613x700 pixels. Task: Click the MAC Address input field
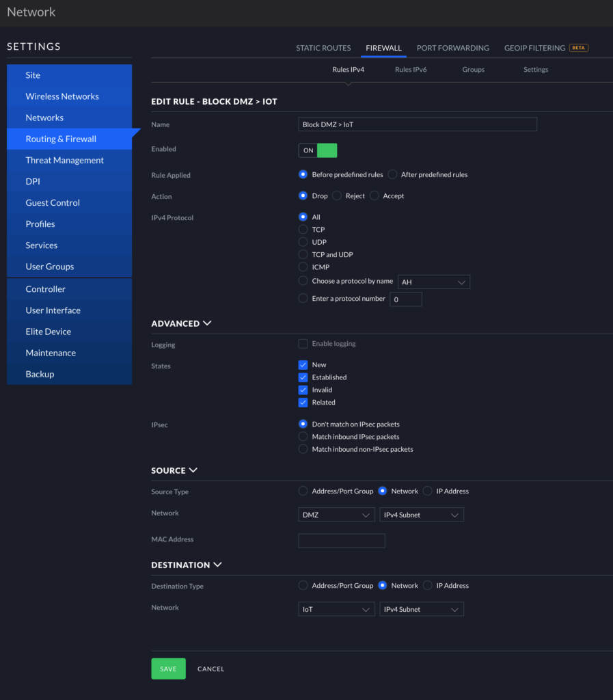[342, 541]
